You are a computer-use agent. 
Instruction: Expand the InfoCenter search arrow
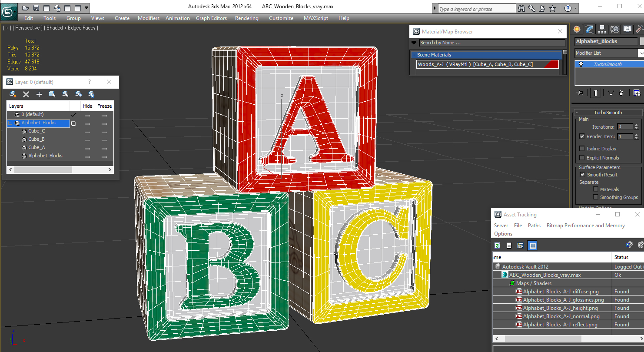(435, 8)
